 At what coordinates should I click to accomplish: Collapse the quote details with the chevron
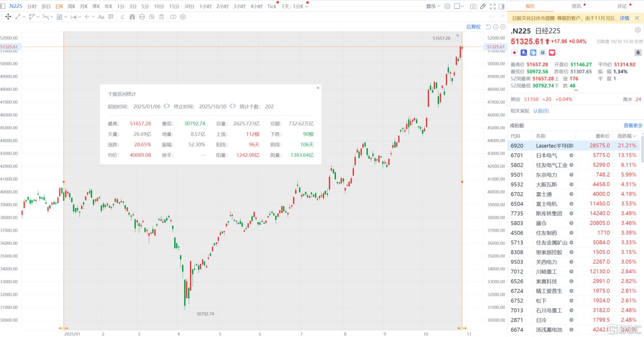(x=576, y=90)
